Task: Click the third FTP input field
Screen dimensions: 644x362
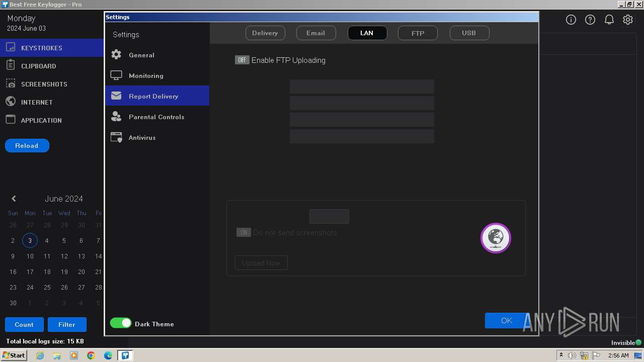Action: 362,120
